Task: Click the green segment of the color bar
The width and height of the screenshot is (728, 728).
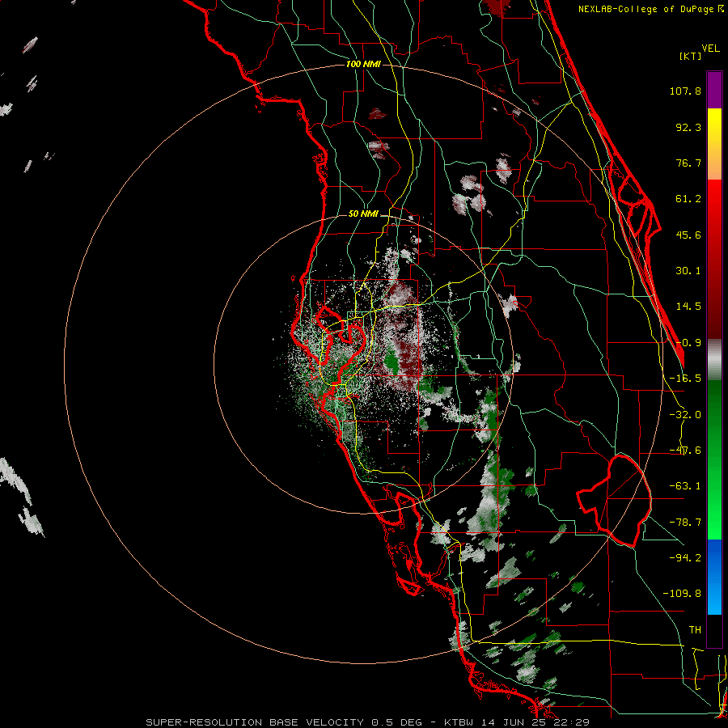Action: tap(714, 459)
